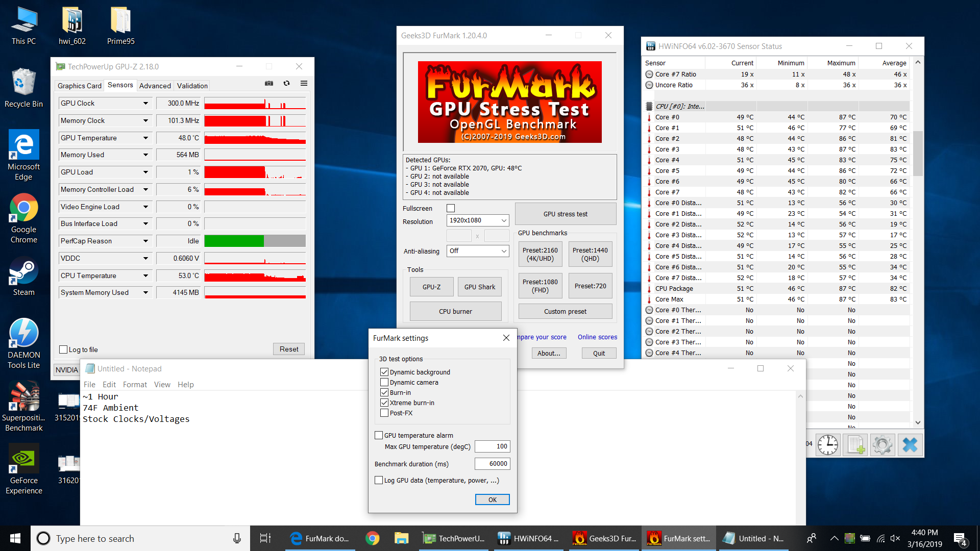Click GPU-Z screenshot camera icon
Viewport: 980px width, 551px height.
pos(269,83)
